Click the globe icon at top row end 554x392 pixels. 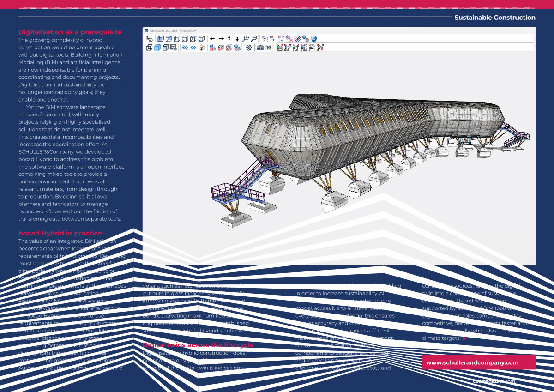click(313, 39)
